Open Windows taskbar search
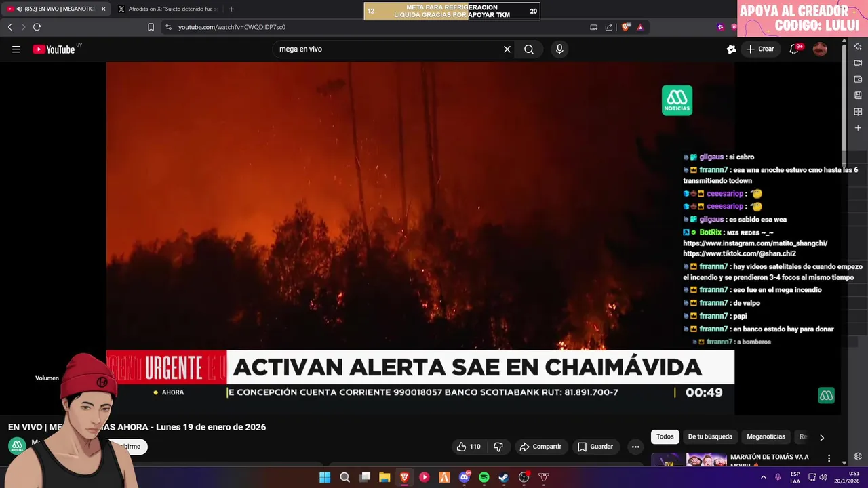Viewport: 868px width, 488px height. pyautogui.click(x=344, y=477)
